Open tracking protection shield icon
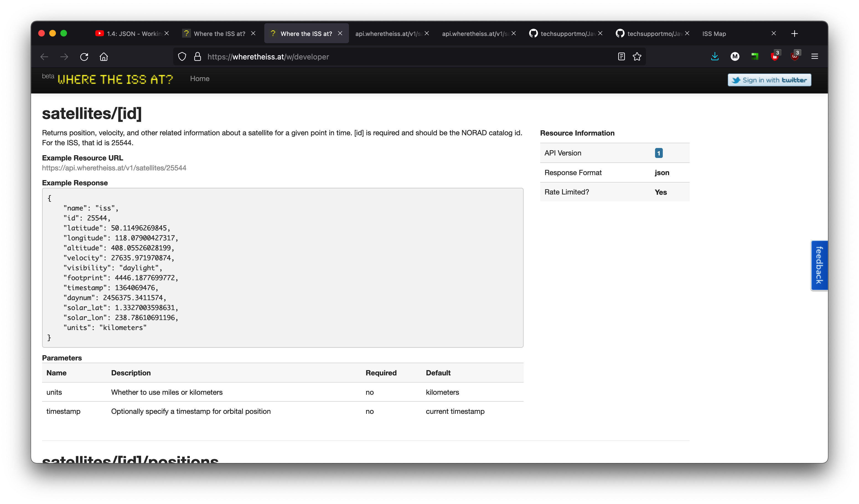The width and height of the screenshot is (859, 504). click(182, 56)
